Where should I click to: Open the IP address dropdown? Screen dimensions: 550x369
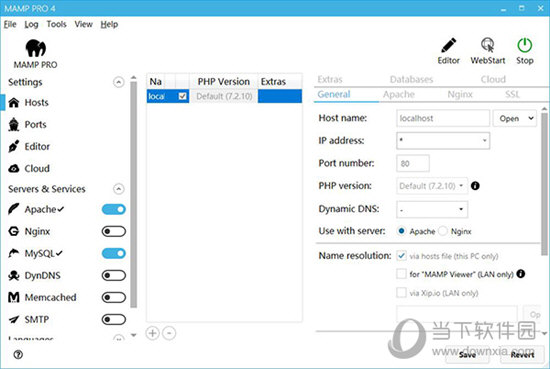(x=443, y=141)
